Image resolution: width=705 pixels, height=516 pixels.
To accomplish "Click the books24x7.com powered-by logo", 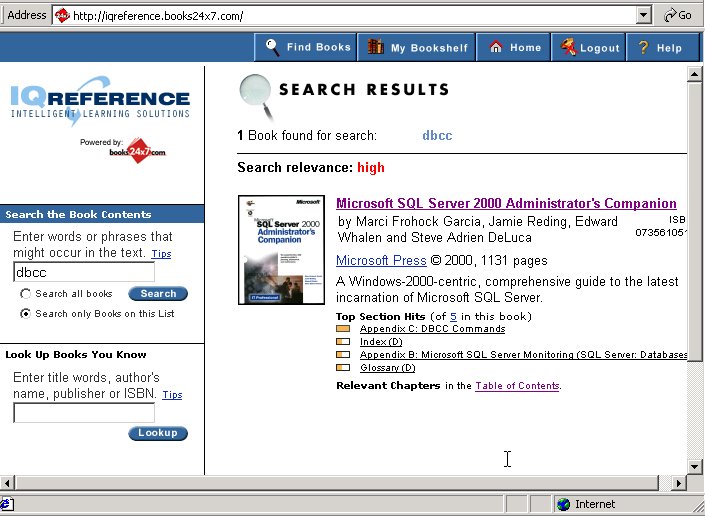I will point(138,151).
